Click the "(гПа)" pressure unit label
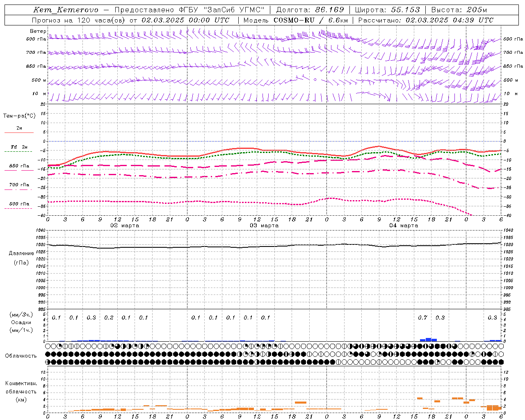This screenshot has height=420, width=525. (21, 263)
